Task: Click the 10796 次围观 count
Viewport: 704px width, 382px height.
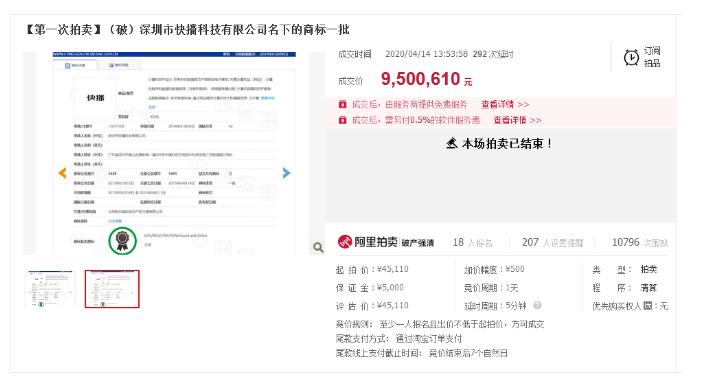Action: (640, 242)
